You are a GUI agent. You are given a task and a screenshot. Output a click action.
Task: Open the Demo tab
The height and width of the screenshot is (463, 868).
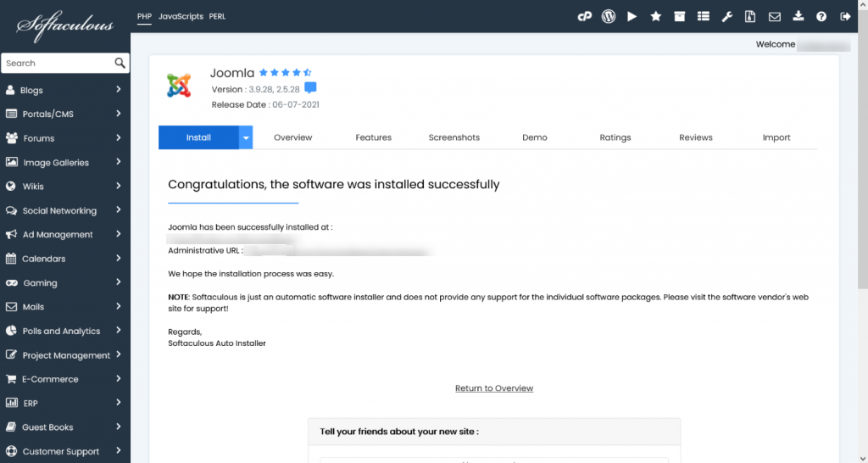click(x=535, y=137)
